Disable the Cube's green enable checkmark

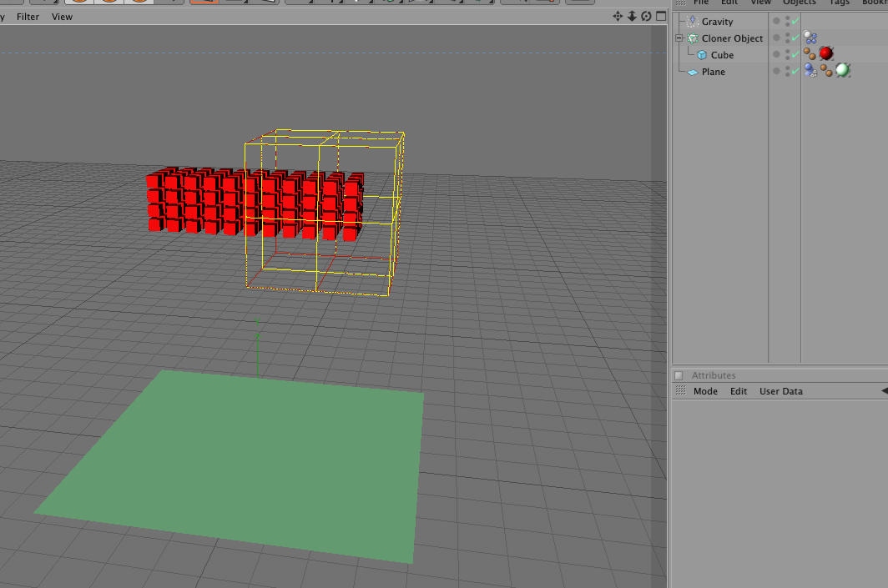(795, 55)
